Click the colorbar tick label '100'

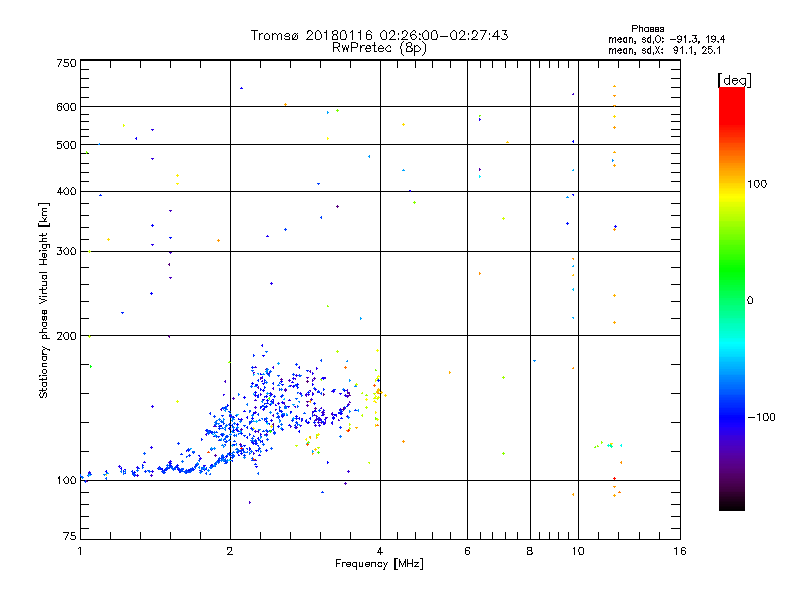pyautogui.click(x=757, y=184)
